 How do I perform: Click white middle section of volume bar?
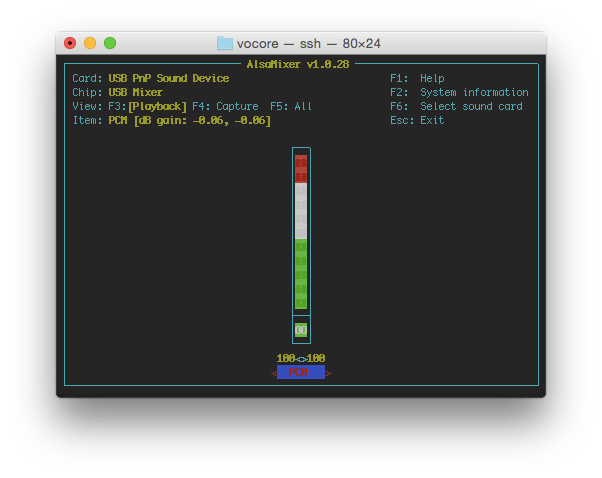tap(301, 210)
